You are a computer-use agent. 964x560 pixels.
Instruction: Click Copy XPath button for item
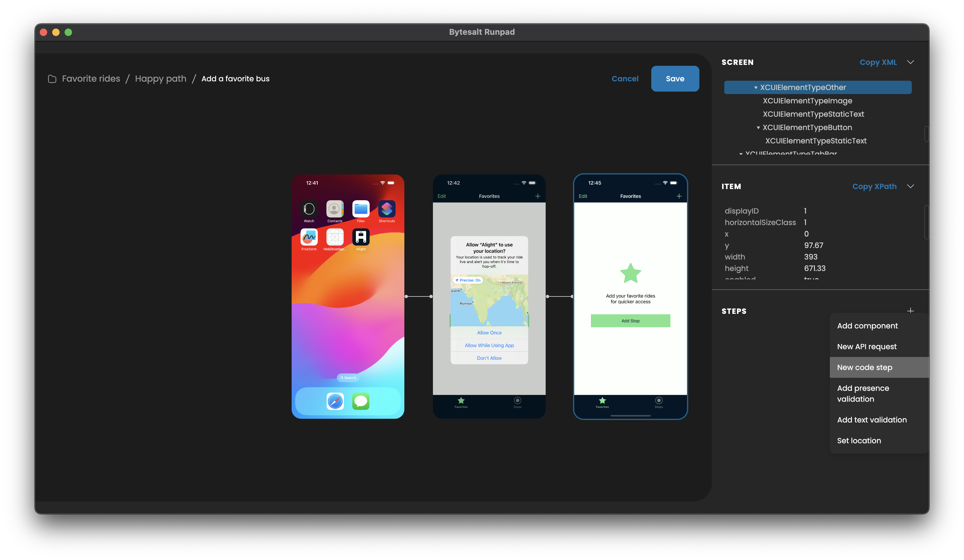pyautogui.click(x=874, y=186)
